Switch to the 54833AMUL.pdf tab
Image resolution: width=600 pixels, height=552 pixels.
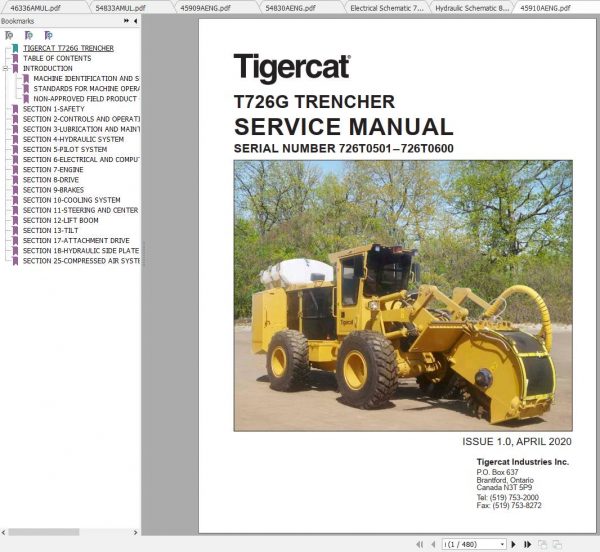(121, 8)
